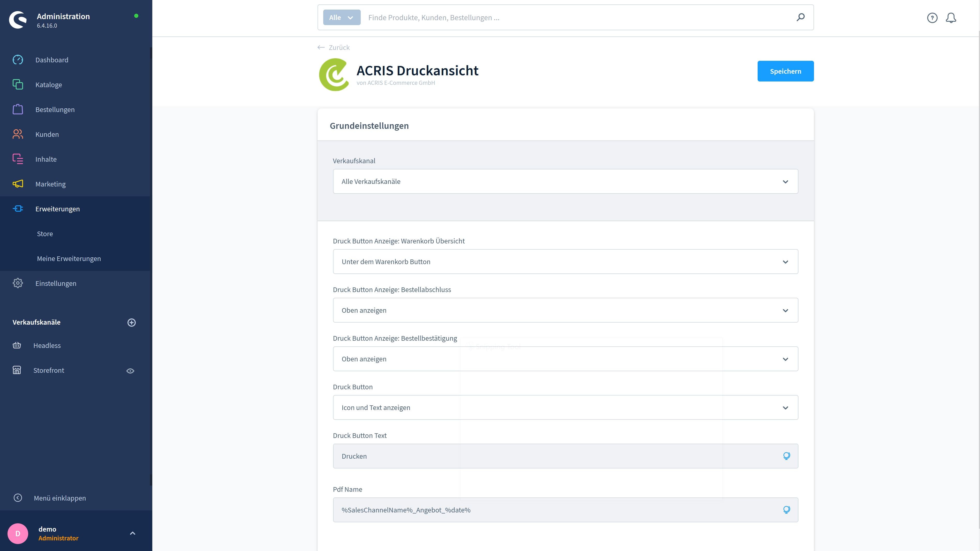Open Warenkorb Übersicht display dropdown
Image resolution: width=980 pixels, height=551 pixels.
tap(565, 262)
